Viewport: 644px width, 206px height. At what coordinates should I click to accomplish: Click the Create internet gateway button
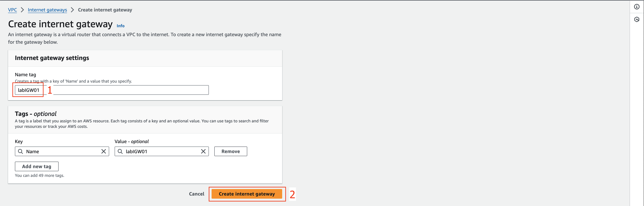pos(247,194)
